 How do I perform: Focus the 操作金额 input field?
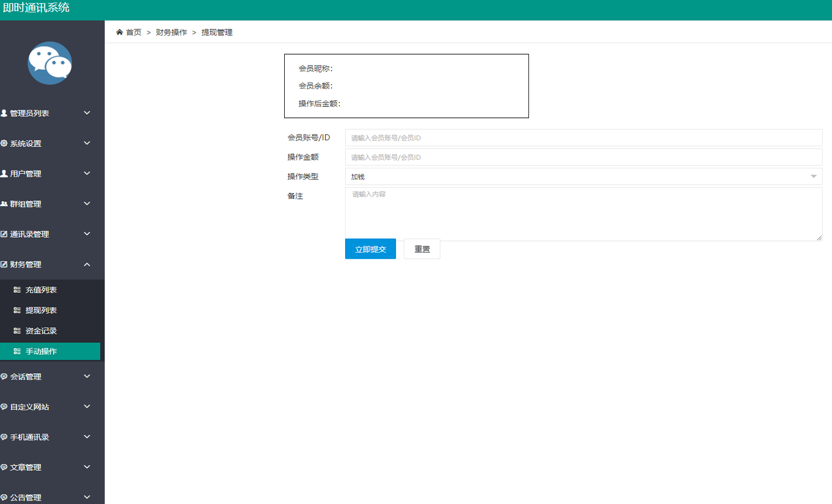click(x=583, y=157)
